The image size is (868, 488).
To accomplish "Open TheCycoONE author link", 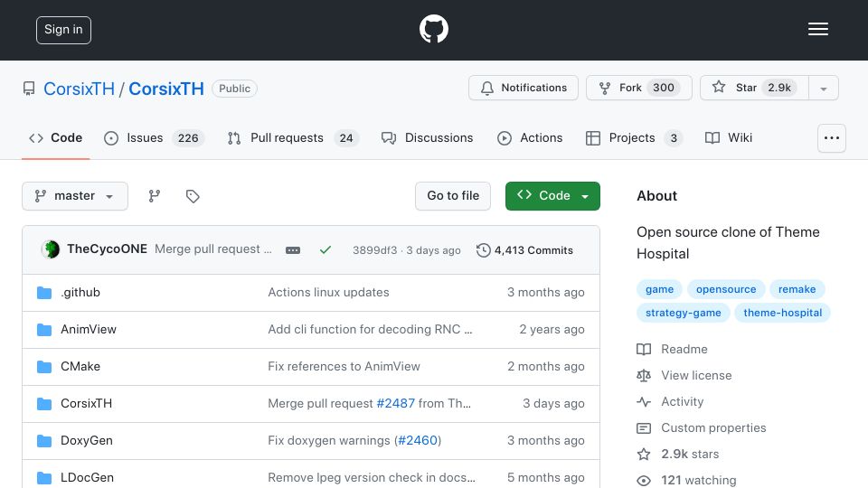I will [107, 249].
